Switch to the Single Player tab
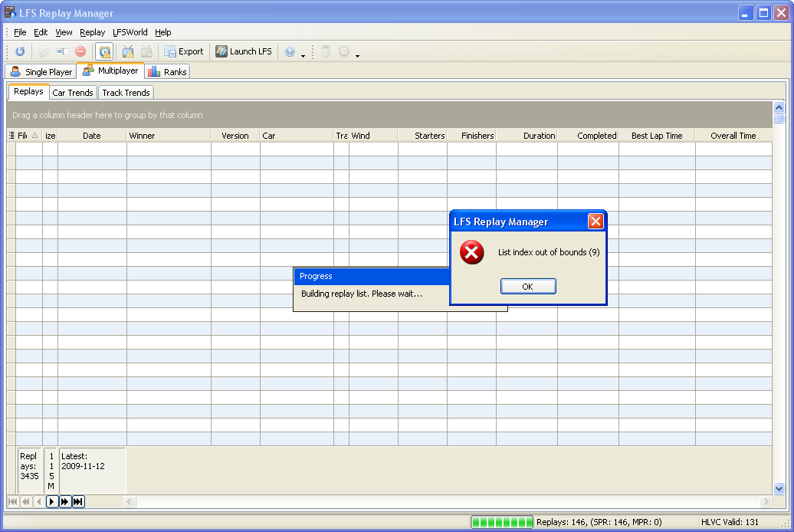This screenshot has width=794, height=532. click(x=41, y=71)
